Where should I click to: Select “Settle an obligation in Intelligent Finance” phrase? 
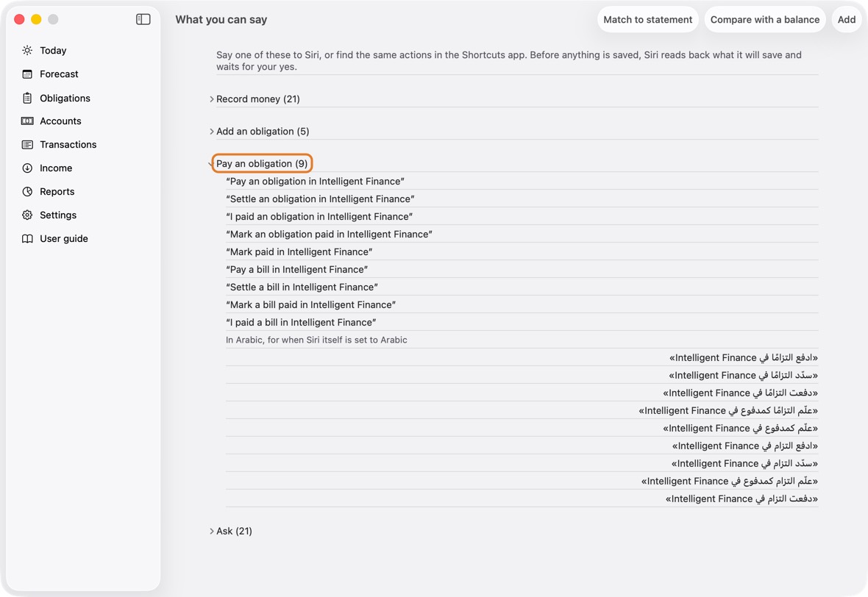(320, 199)
